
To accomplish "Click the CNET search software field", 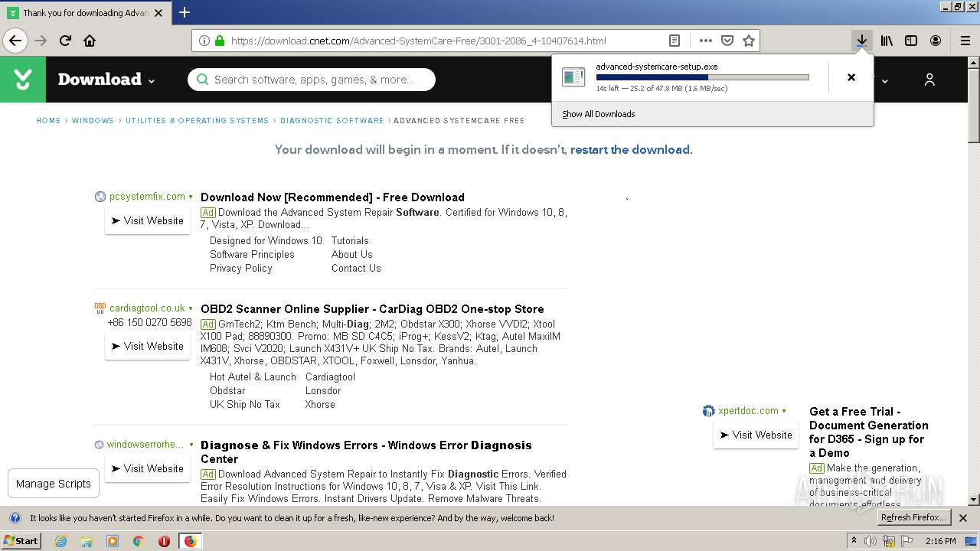I will pyautogui.click(x=312, y=80).
